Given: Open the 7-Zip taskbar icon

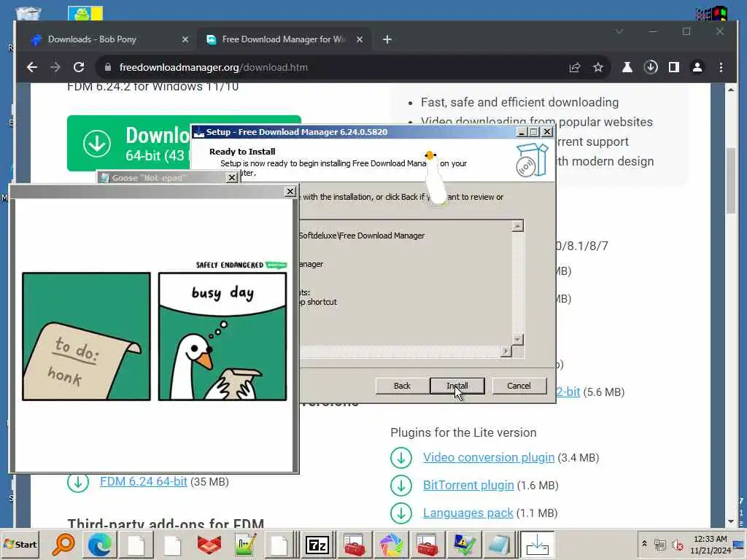Looking at the screenshot, I should coord(317,544).
